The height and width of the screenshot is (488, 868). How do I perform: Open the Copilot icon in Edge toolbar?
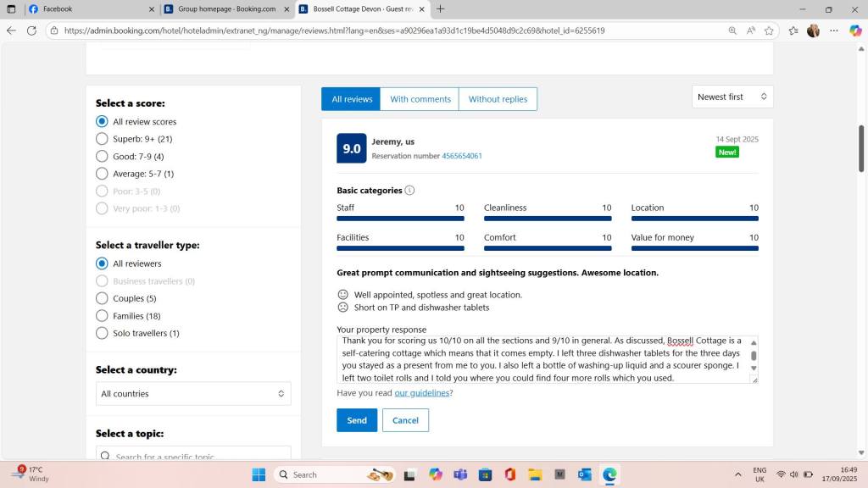point(855,30)
